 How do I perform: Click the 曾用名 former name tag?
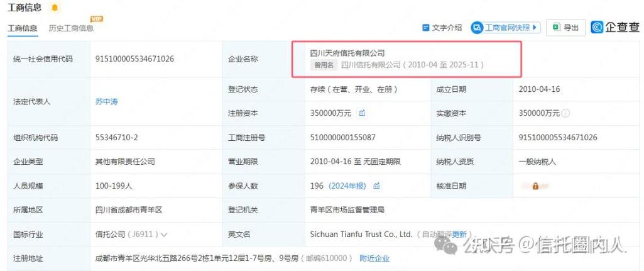(x=322, y=65)
